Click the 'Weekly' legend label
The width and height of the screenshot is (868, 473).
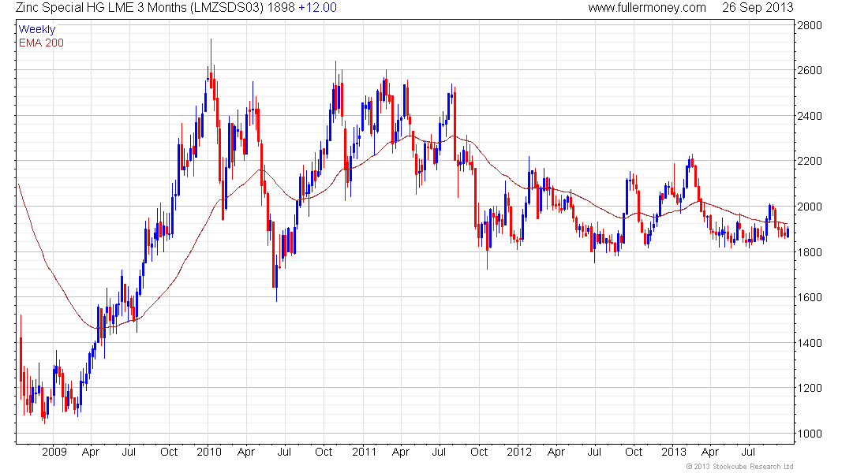click(37, 29)
